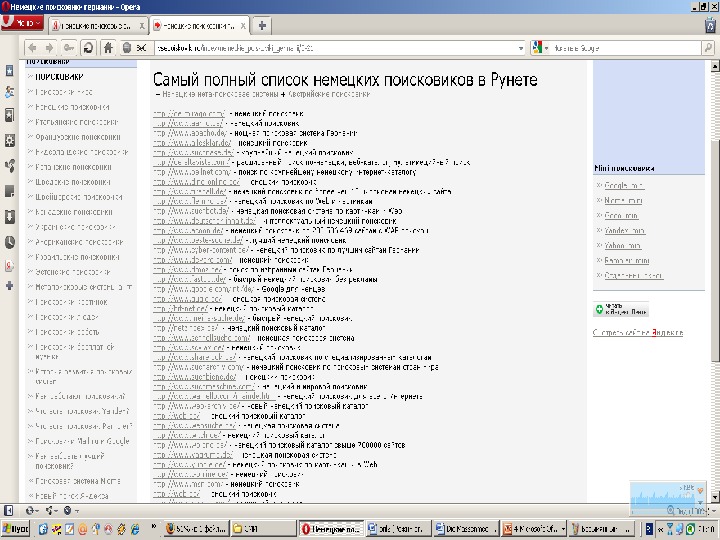The image size is (720, 540).
Task: Click the Windows Start button
Action: [16, 529]
